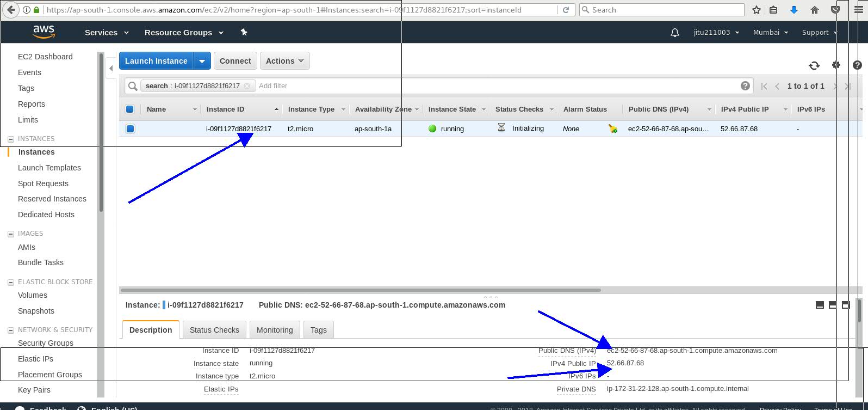
Task: Set details pane to half height
Action: click(833, 305)
